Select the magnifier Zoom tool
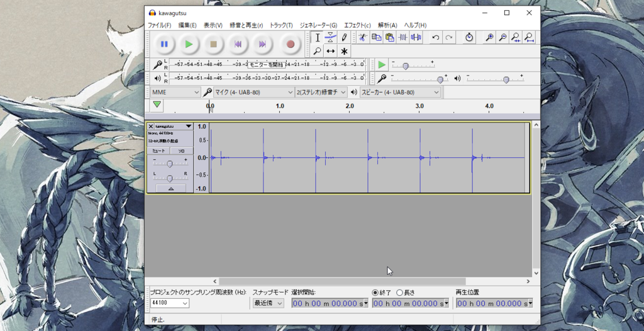Image resolution: width=644 pixels, height=331 pixels. point(317,51)
